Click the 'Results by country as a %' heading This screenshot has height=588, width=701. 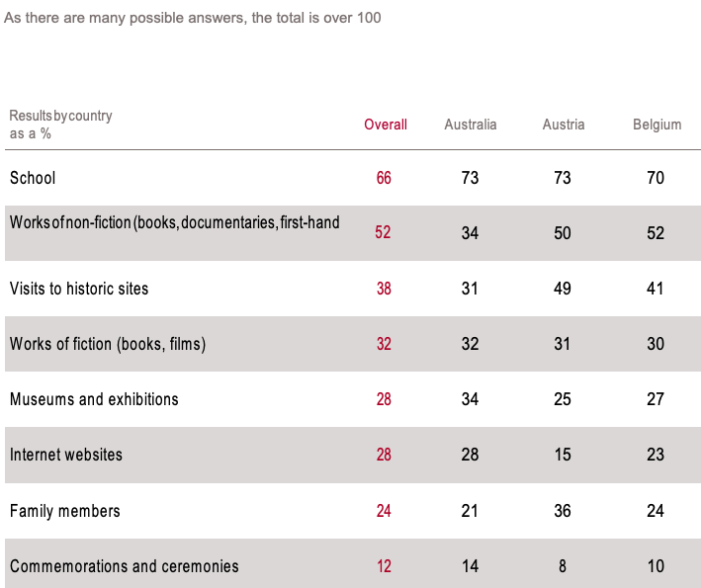[60, 125]
